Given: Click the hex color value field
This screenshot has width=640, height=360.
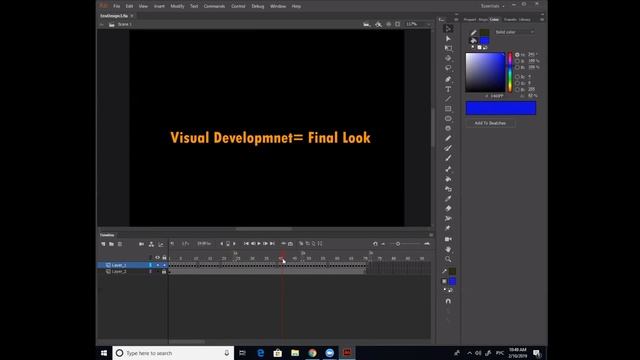Looking at the screenshot, I should tap(497, 96).
